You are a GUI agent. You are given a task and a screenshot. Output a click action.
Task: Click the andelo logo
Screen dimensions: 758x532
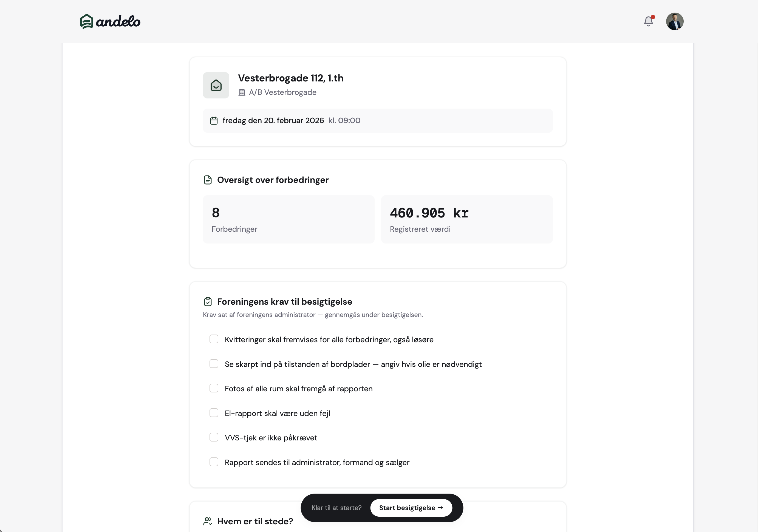(x=110, y=21)
